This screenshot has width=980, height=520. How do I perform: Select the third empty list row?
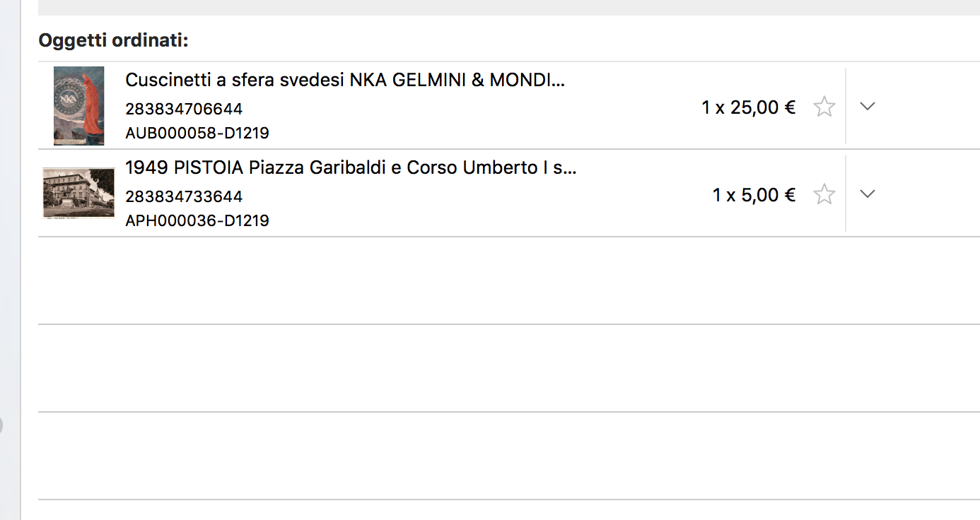(x=509, y=456)
